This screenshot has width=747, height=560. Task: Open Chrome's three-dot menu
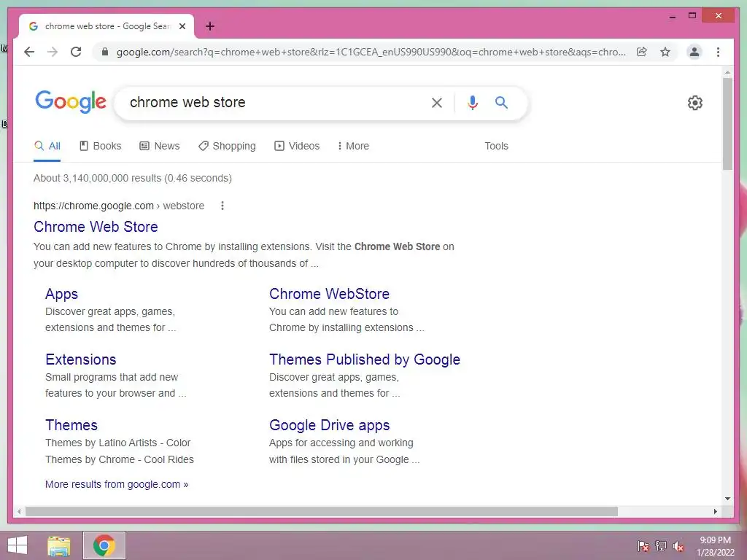click(x=718, y=52)
